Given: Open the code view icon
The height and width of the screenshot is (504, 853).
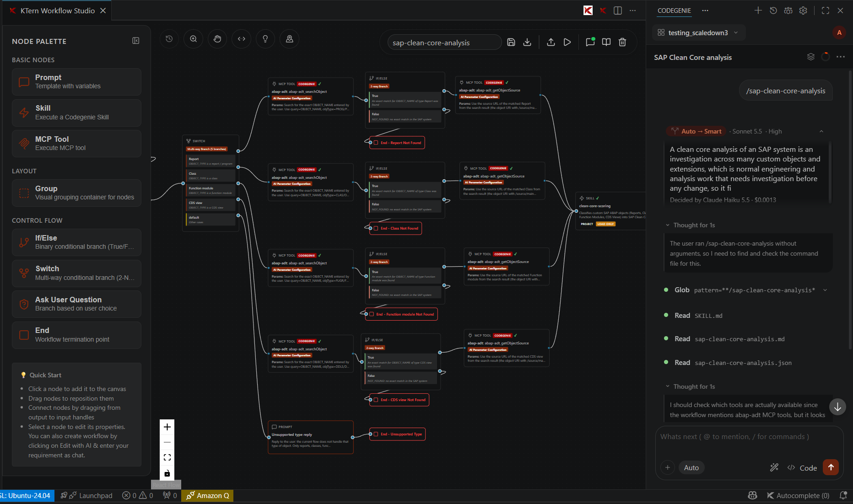Looking at the screenshot, I should tap(242, 39).
